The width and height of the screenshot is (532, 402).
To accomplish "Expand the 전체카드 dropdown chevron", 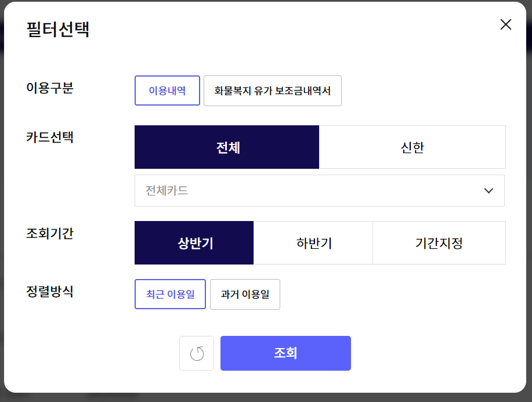I will coord(488,191).
